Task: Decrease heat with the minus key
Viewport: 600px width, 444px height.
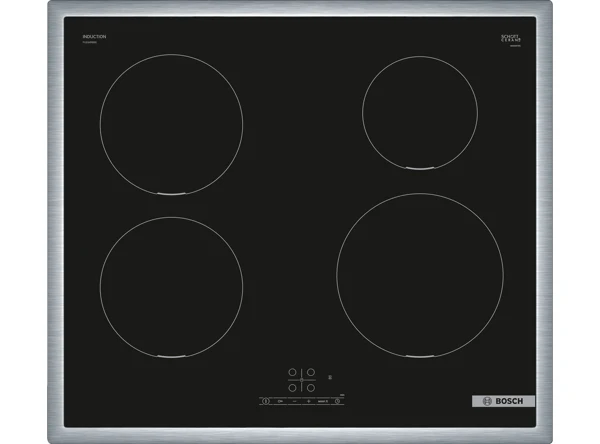Action: click(x=295, y=401)
